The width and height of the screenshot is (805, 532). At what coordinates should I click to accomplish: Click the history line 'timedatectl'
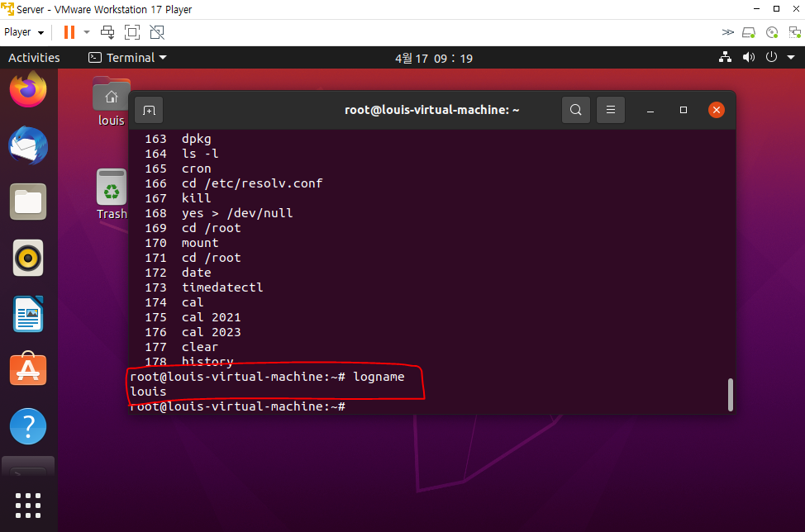click(x=222, y=287)
